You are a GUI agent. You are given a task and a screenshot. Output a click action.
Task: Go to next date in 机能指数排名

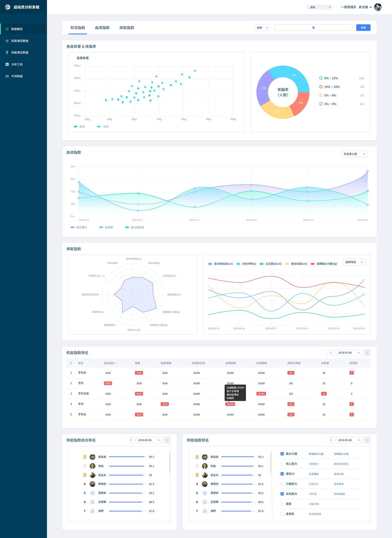(367, 352)
